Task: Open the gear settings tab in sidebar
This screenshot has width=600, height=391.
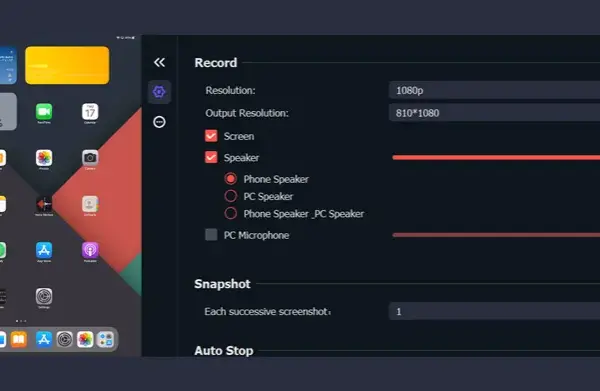Action: 159,92
